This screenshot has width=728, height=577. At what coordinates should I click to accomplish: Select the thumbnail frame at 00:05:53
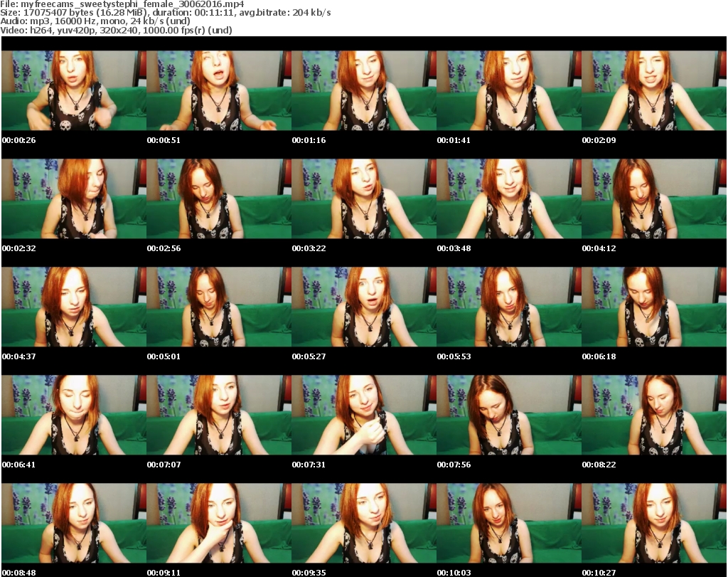(x=509, y=307)
